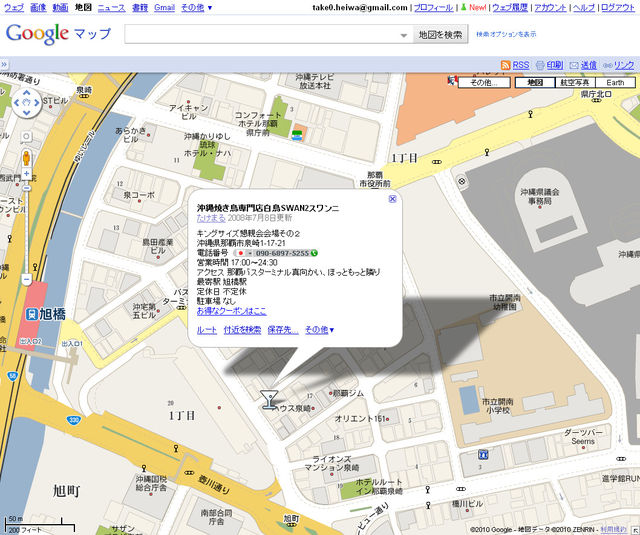Screen dimensions: 640x535
Task: Pan the map down arrow
Action: click(27, 113)
